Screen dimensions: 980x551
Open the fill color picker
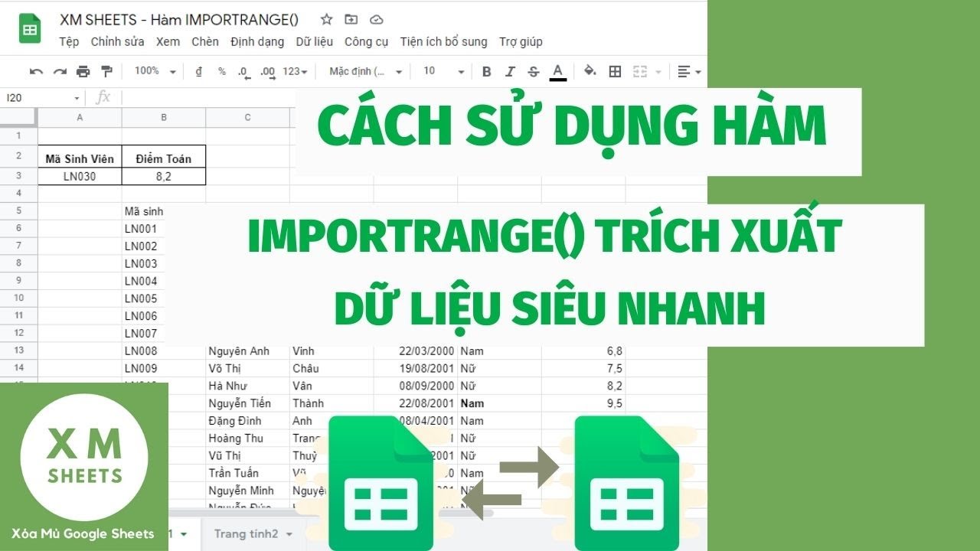[x=590, y=71]
